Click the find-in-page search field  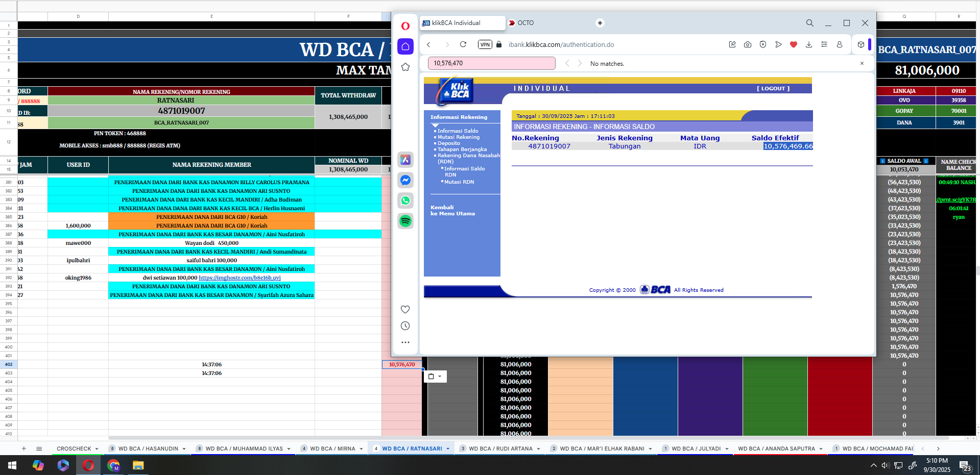(x=491, y=63)
